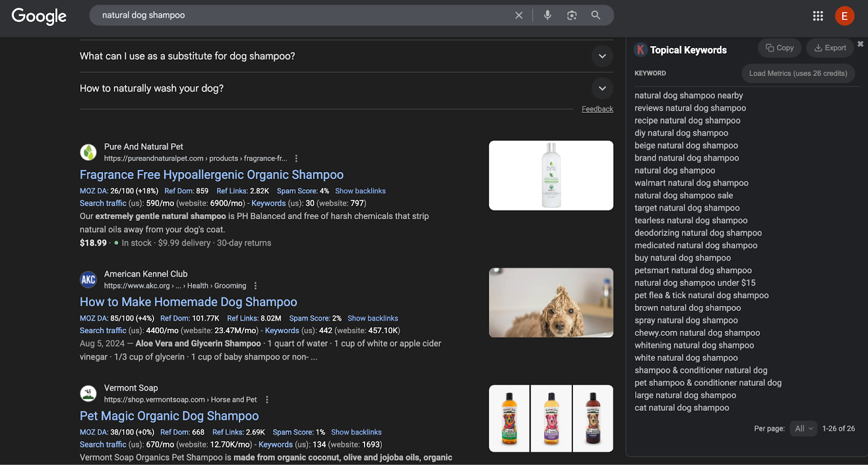Click the Copy button in Topical Keywords

tap(780, 48)
